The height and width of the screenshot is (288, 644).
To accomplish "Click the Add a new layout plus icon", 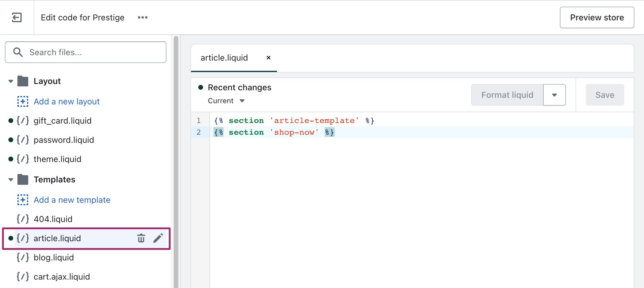I will coord(23,101).
